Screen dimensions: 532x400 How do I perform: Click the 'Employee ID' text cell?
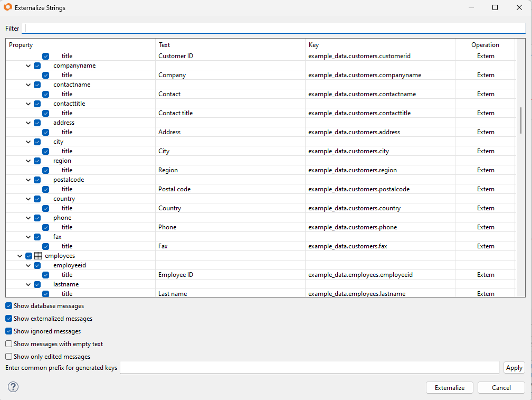(x=175, y=275)
